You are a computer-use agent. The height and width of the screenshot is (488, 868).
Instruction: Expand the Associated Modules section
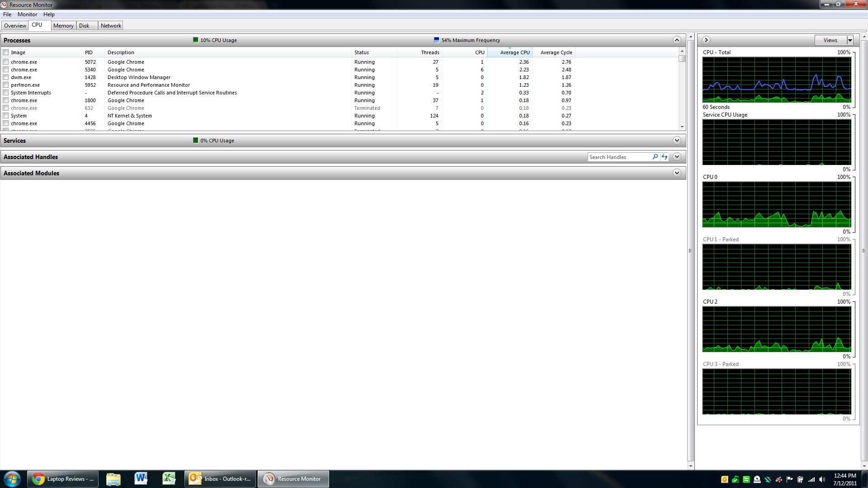(677, 173)
